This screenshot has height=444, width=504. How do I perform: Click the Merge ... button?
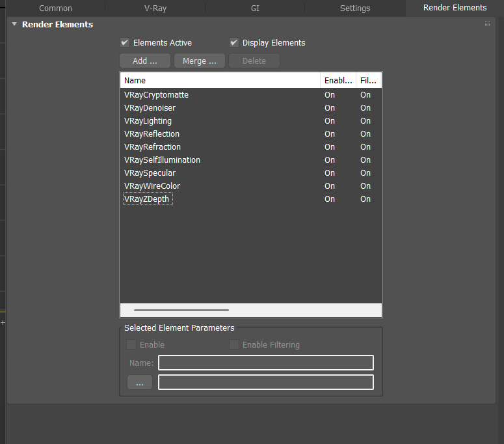tap(200, 61)
